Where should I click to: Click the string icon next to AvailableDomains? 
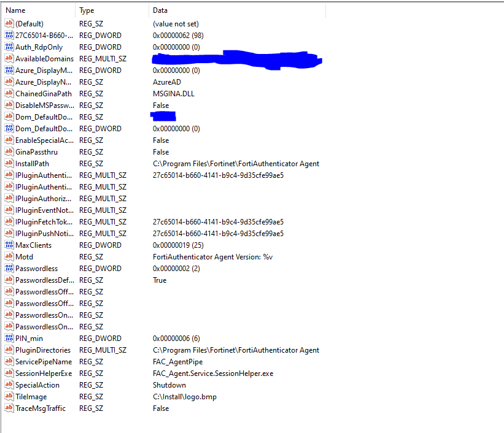coord(9,58)
